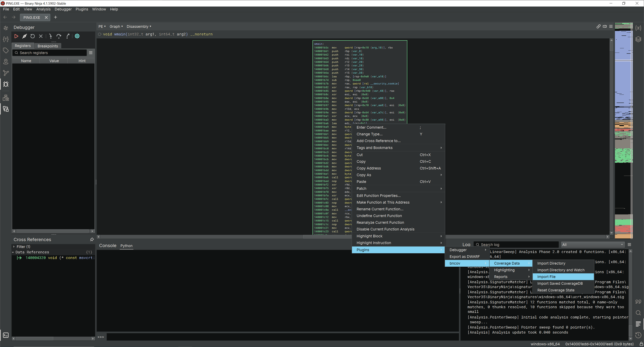This screenshot has height=347, width=644.
Task: Select Import File from bncov menu
Action: [547, 277]
